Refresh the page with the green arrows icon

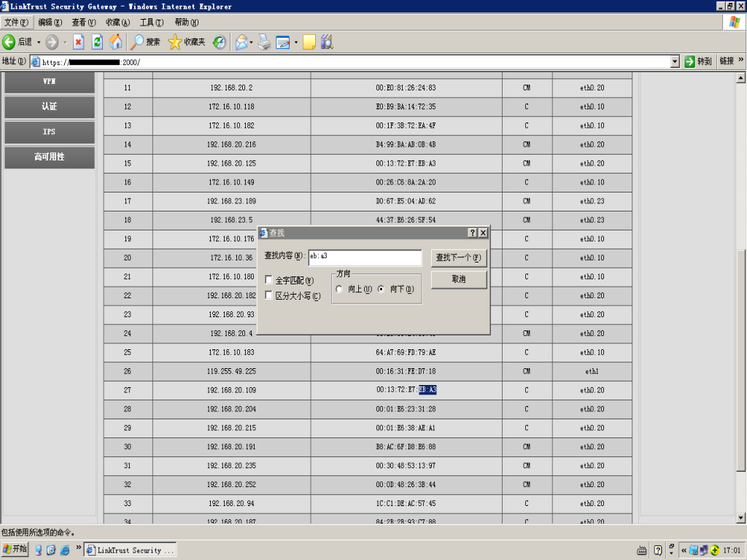tap(97, 42)
